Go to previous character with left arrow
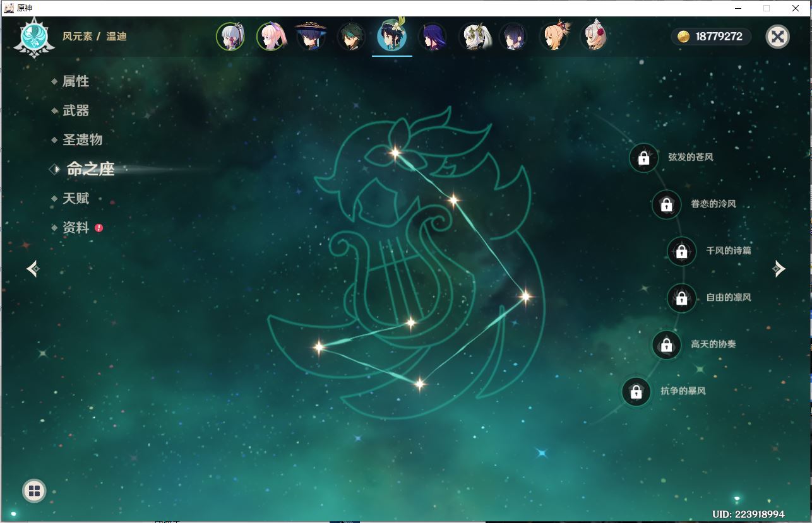 33,269
